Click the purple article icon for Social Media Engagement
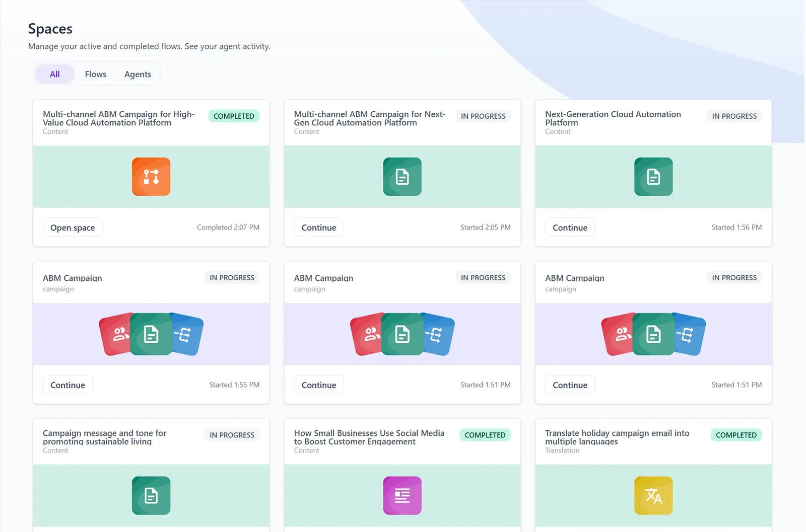This screenshot has width=806, height=532. click(x=402, y=496)
